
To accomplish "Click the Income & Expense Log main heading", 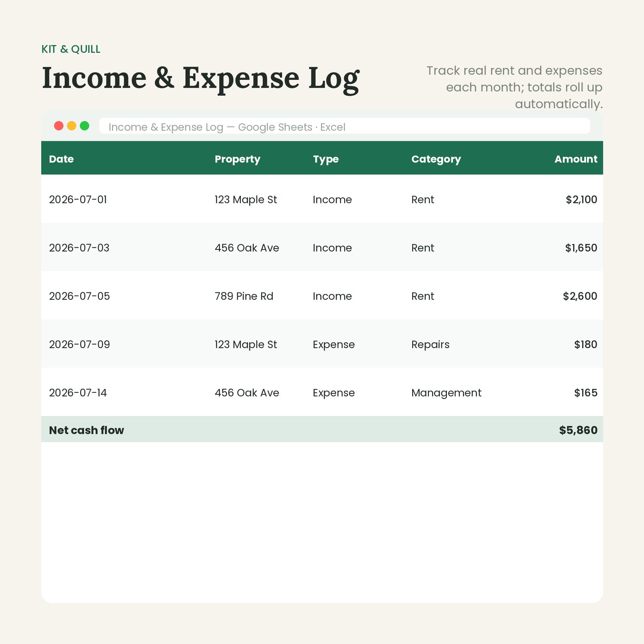I will (200, 79).
